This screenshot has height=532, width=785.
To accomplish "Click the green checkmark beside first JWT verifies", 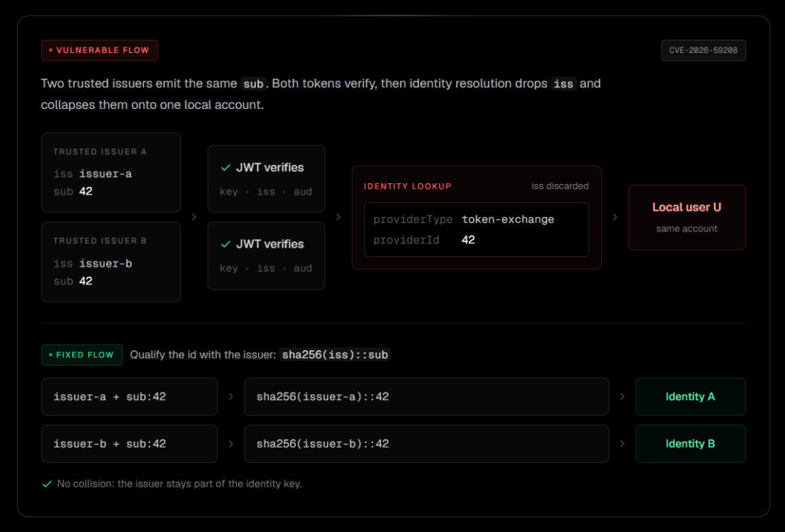I will point(226,168).
